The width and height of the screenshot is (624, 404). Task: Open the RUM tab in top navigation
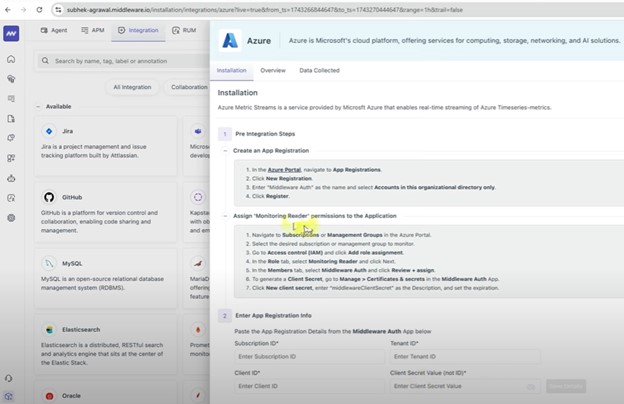click(184, 30)
